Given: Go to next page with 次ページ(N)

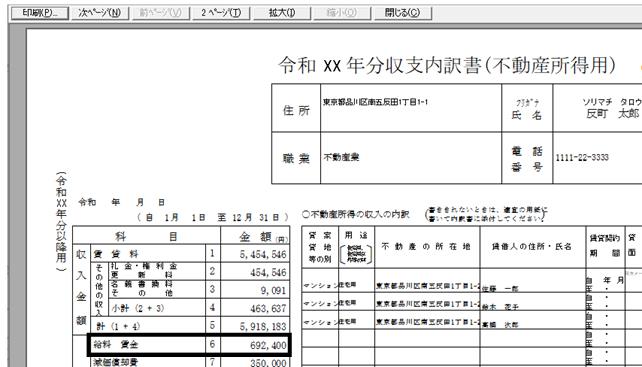Looking at the screenshot, I should coord(99,13).
